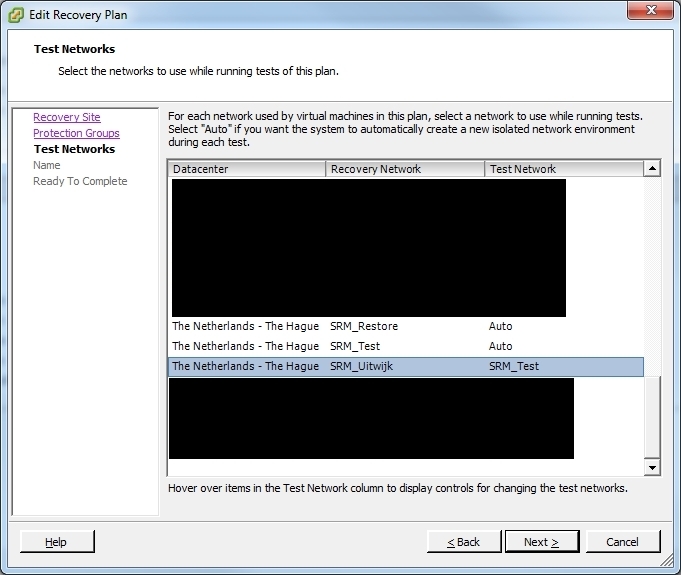Open the Help button

point(57,542)
